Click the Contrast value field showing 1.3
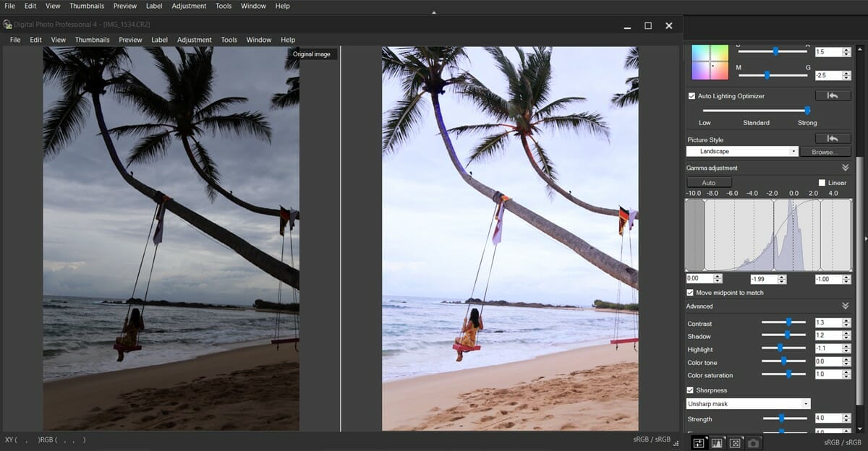Screen dimensions: 868x451 click(x=829, y=323)
